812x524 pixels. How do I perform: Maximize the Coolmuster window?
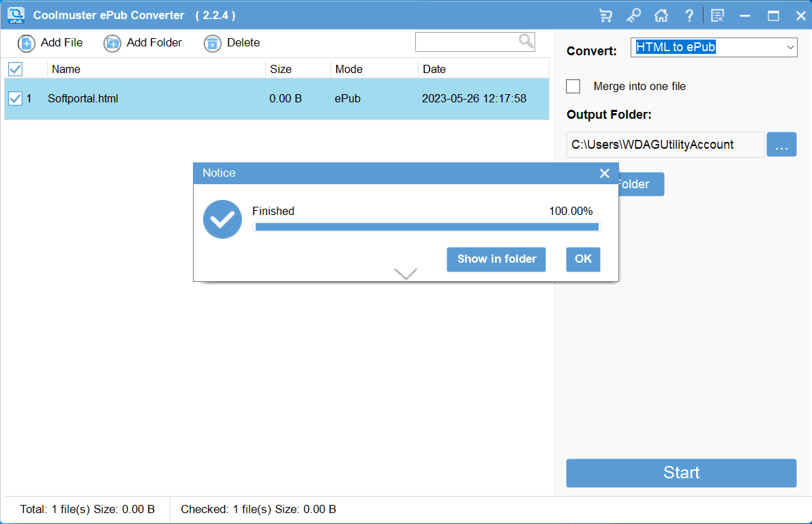click(x=773, y=16)
